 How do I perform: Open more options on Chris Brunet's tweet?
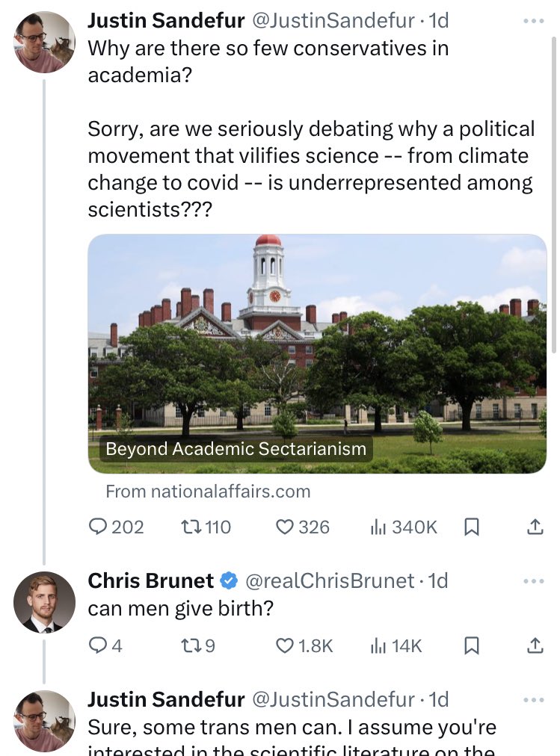click(534, 580)
